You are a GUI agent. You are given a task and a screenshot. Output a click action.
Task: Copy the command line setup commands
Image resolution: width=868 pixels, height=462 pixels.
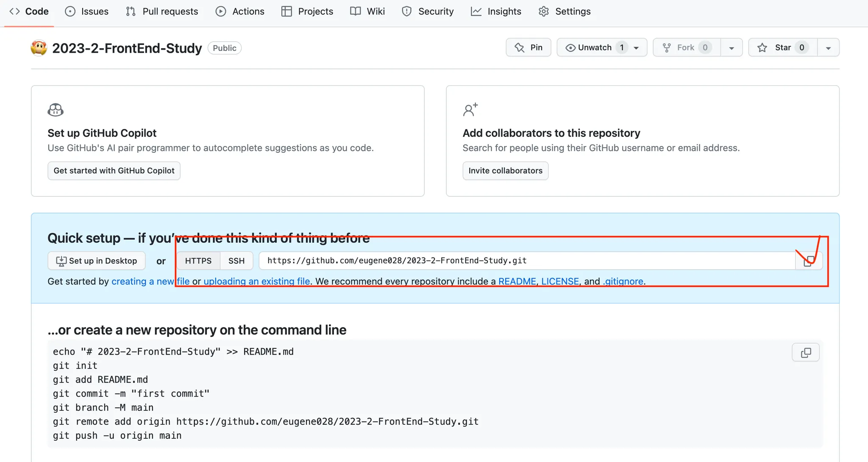[x=805, y=353]
